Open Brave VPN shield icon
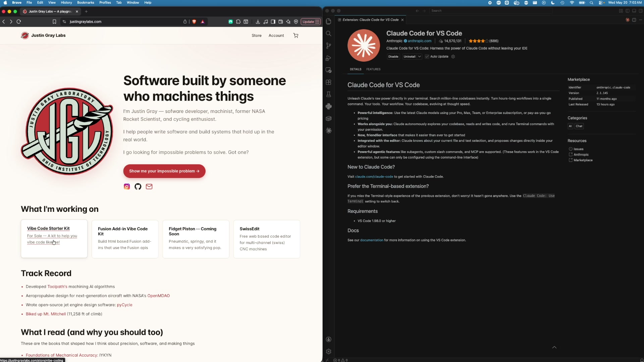The image size is (644, 362). pos(296,22)
